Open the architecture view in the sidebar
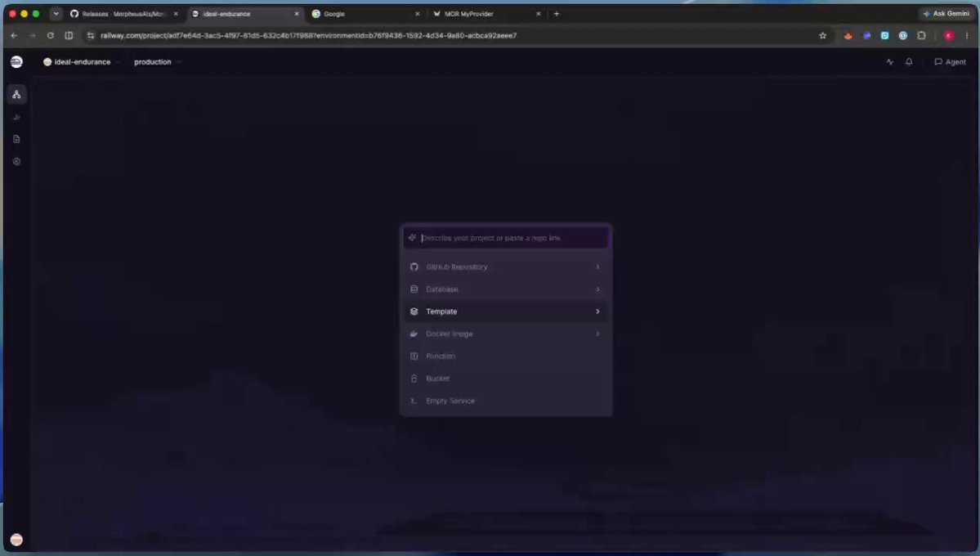Screen dimensions: 980x556 [x=17, y=95]
